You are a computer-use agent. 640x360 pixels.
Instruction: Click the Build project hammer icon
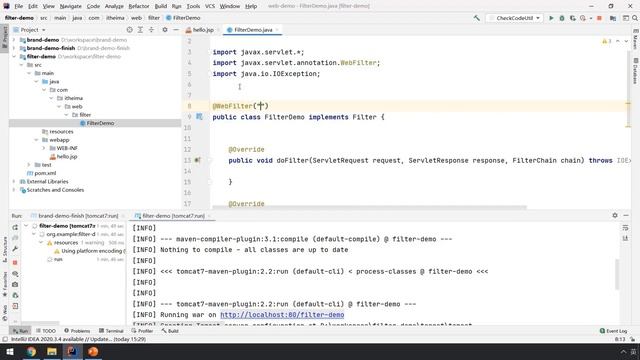476,18
